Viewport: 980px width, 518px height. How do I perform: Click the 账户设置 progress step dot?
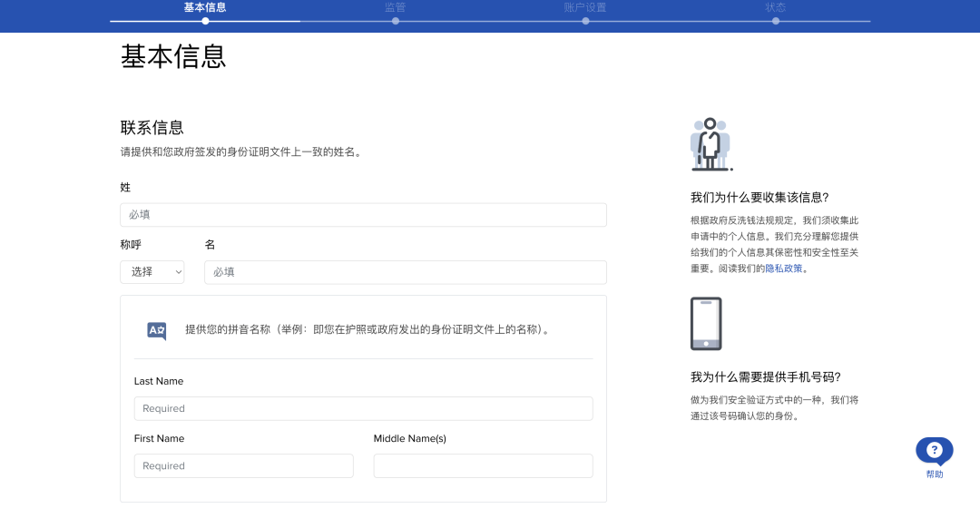(585, 21)
